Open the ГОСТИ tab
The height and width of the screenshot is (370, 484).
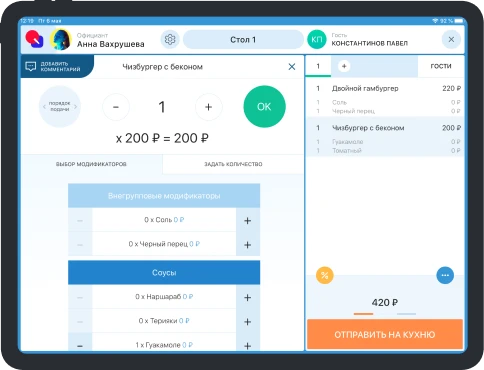[x=441, y=66]
